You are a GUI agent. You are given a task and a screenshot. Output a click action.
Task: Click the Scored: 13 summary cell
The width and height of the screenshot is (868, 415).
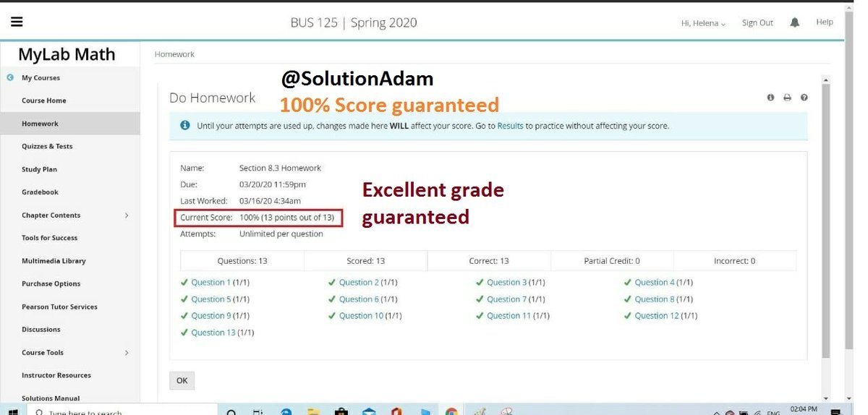click(366, 261)
